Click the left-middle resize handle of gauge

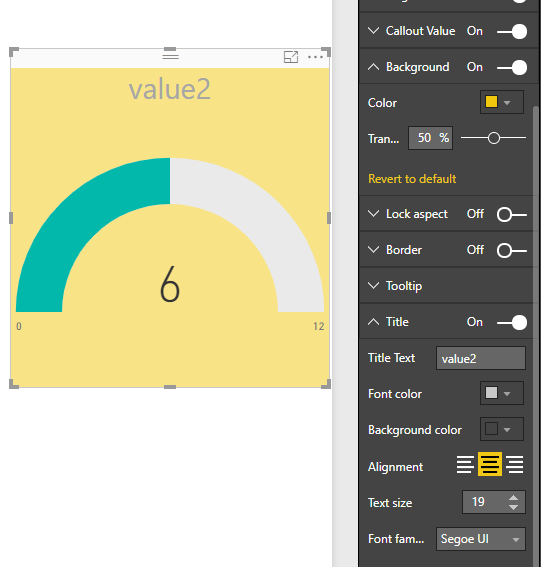[11, 218]
